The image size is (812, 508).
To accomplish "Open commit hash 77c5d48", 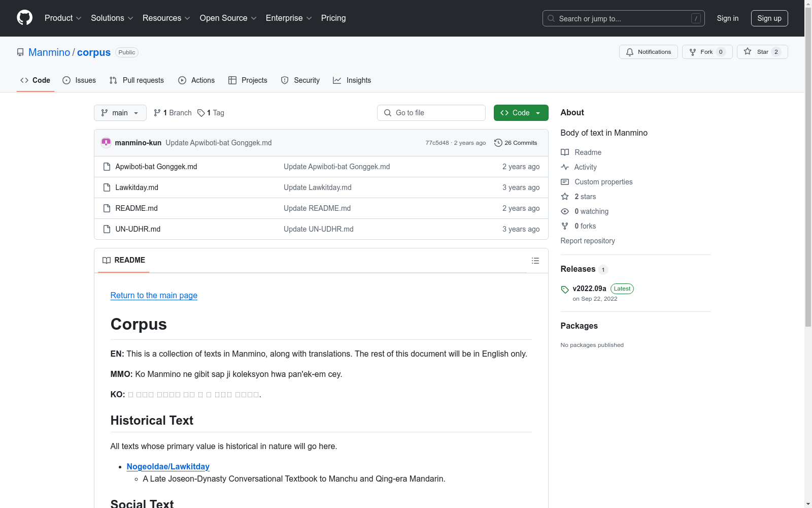I will pyautogui.click(x=437, y=143).
